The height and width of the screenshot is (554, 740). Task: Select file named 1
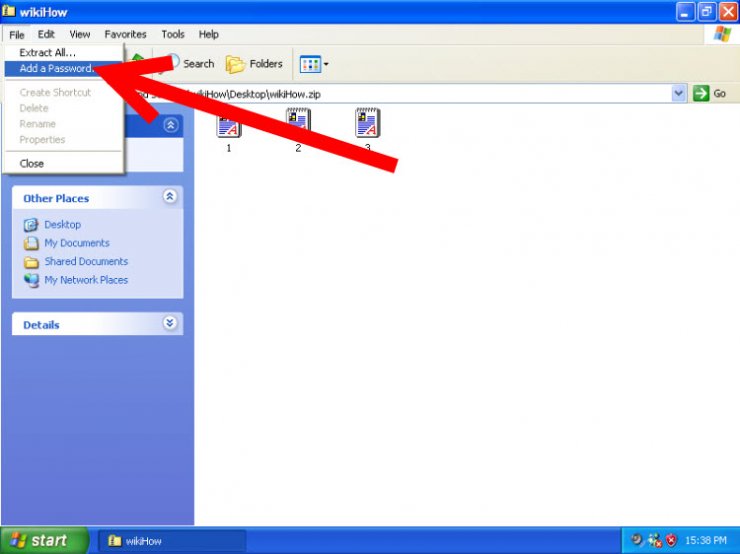click(229, 132)
